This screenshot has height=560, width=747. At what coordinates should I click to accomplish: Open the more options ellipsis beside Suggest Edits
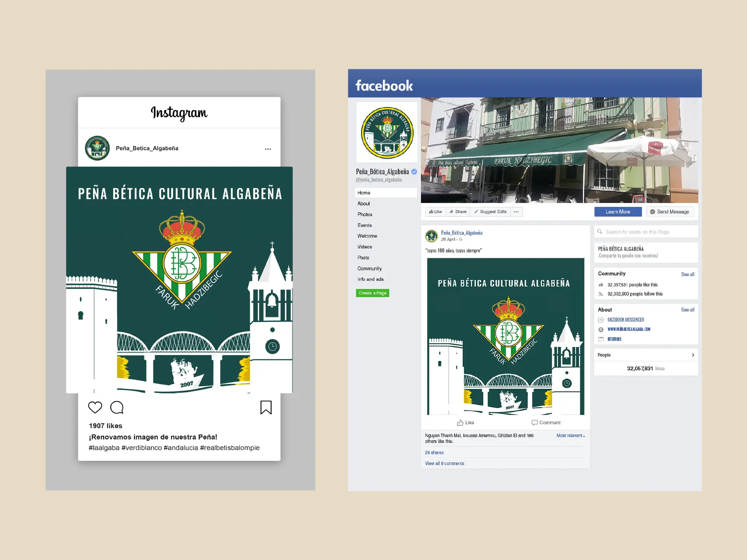tap(516, 212)
